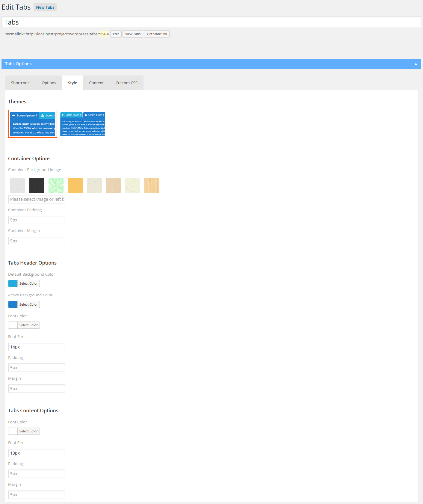Click the permalink Edit button
423x504 pixels.
pos(116,34)
